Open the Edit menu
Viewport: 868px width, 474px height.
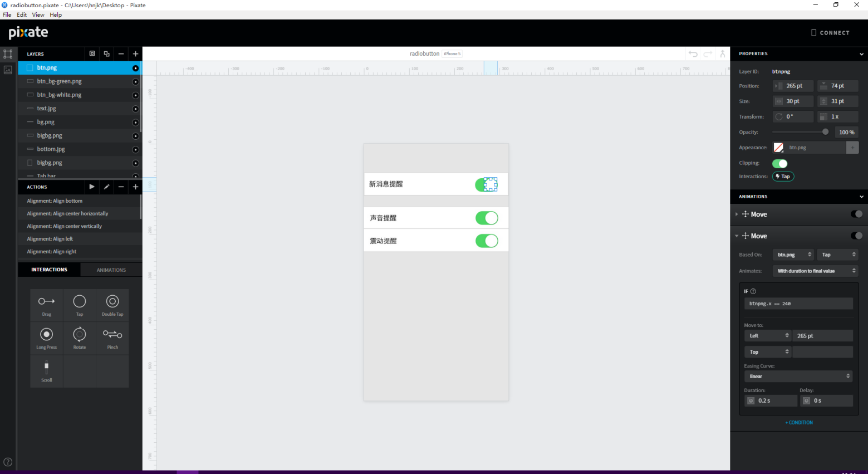coord(22,15)
